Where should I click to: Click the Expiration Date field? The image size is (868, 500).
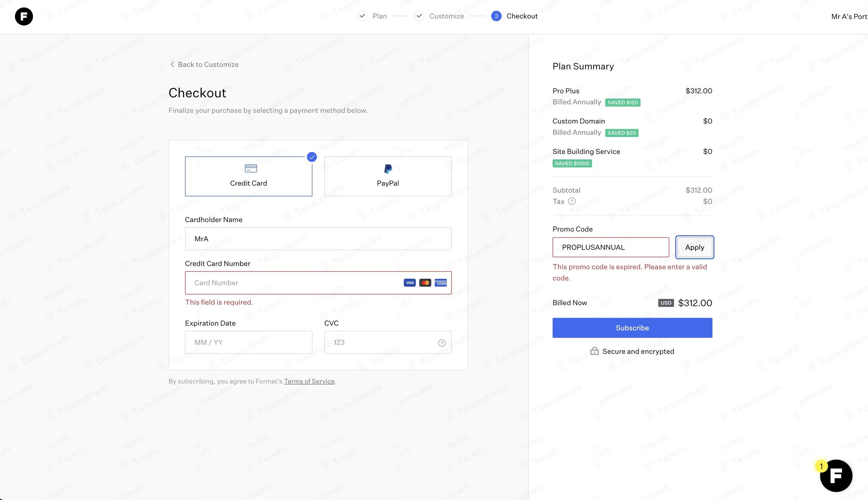coord(248,342)
